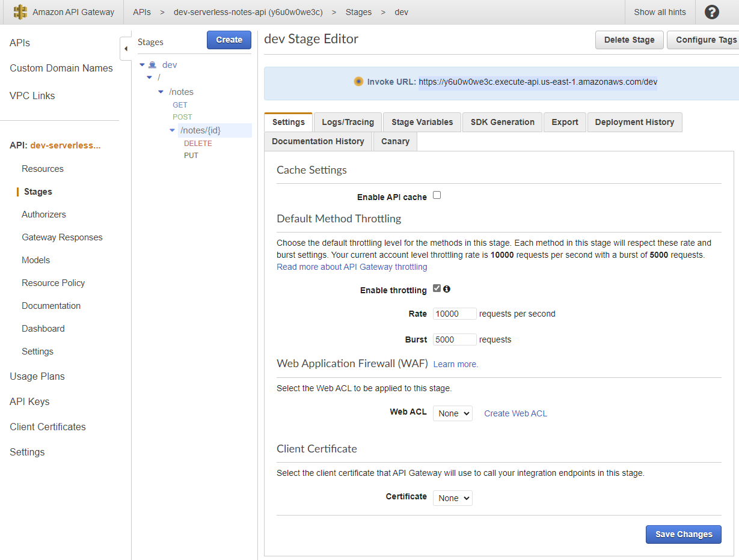Open Resource Policy in sidebar
The height and width of the screenshot is (560, 739).
54,283
